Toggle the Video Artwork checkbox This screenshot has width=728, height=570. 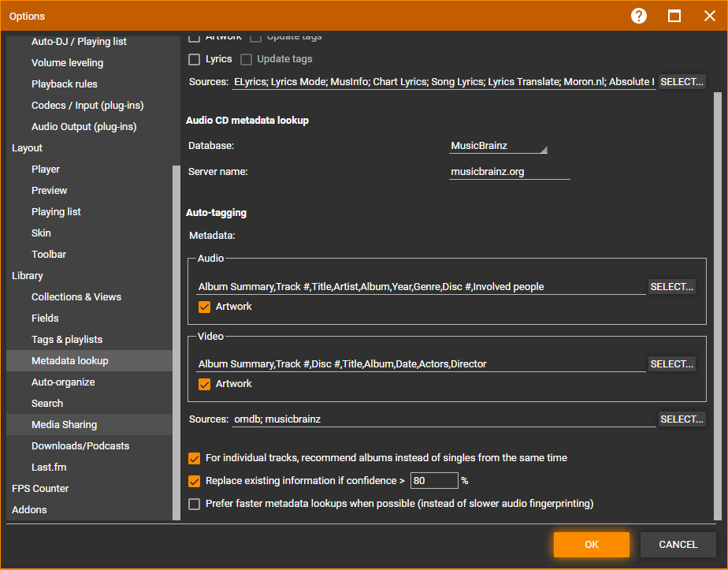point(205,384)
